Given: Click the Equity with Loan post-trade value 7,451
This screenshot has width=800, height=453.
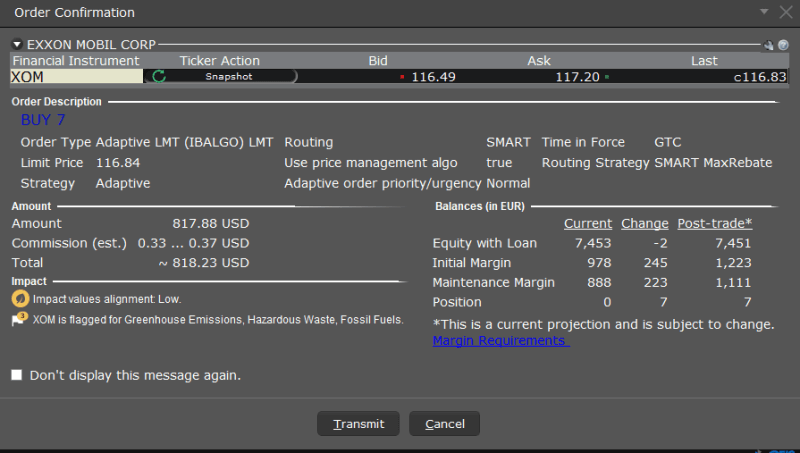Looking at the screenshot, I should coord(733,243).
